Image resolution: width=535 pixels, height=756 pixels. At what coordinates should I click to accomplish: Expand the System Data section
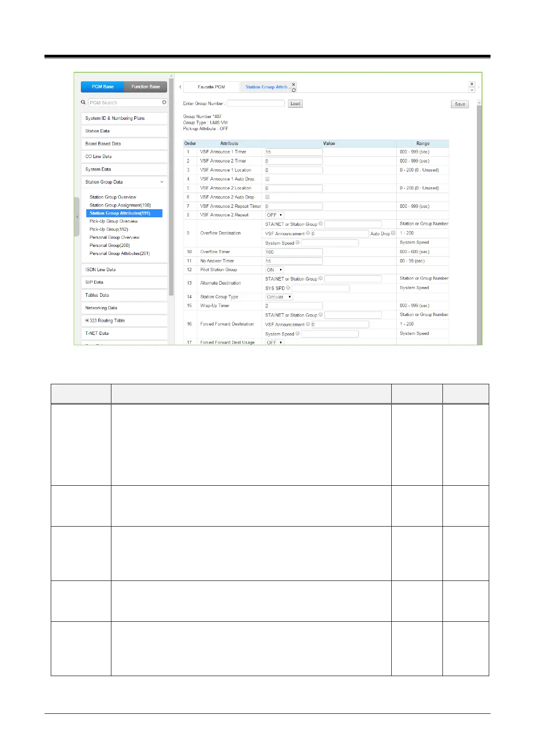pos(124,169)
